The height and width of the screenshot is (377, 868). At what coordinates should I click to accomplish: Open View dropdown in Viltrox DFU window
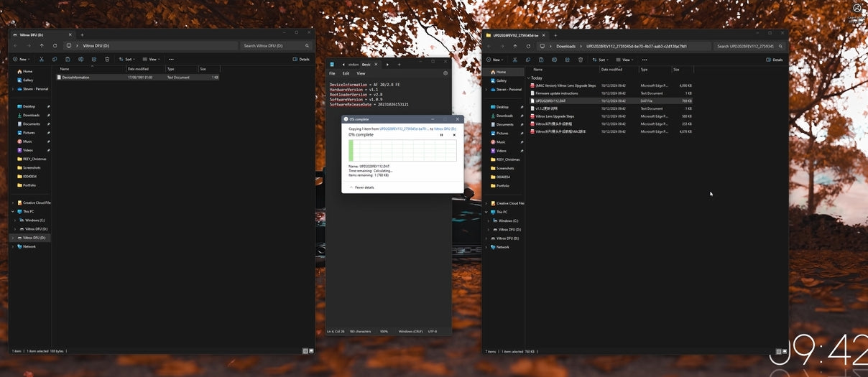point(151,59)
